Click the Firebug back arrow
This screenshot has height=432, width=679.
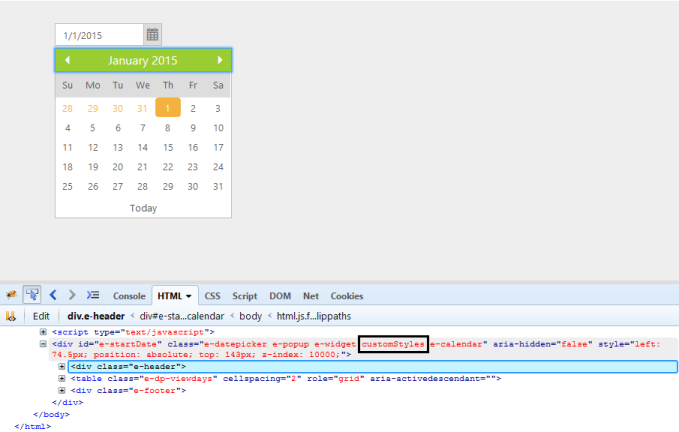coord(53,295)
